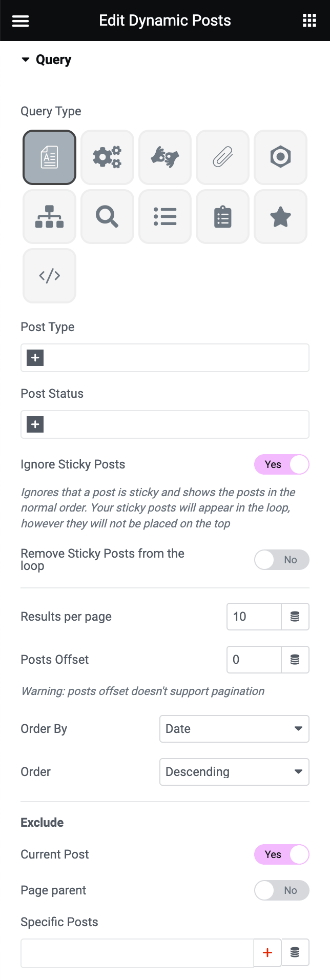The image size is (330, 980).
Task: Click the hexagon query type icon
Action: click(x=280, y=157)
